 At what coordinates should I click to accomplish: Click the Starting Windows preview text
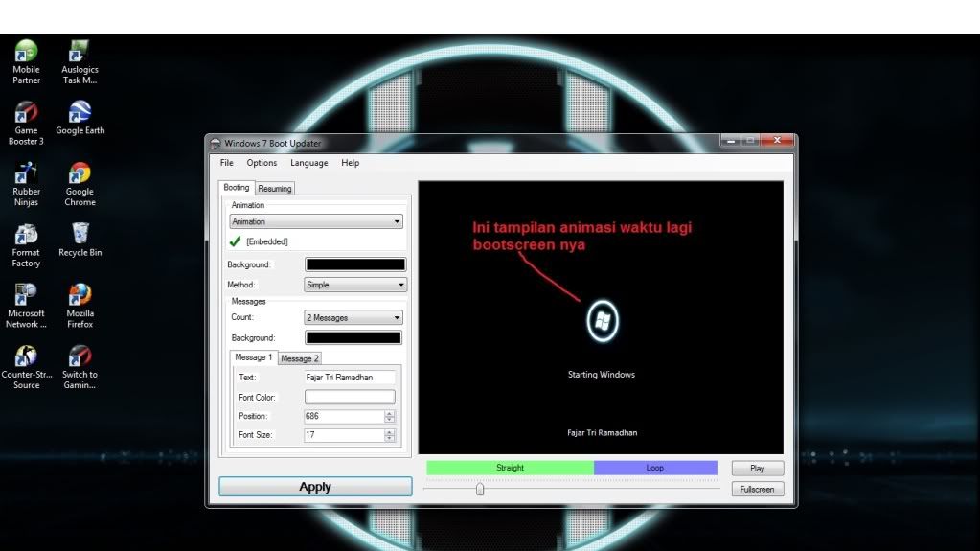tap(602, 375)
